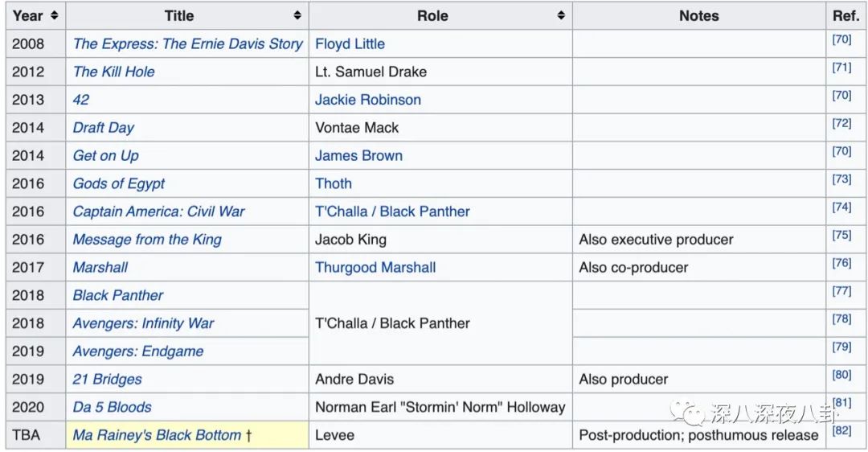Sort table by the Role column arrows

561,15
